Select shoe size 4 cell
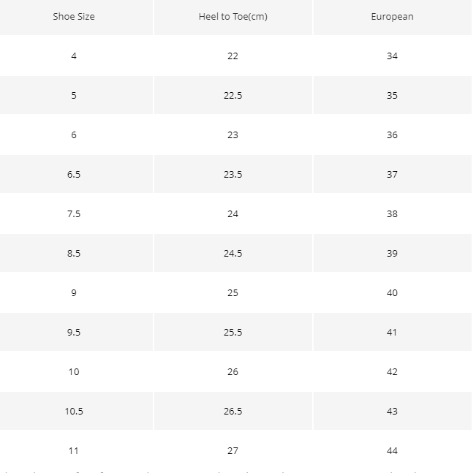476x473 pixels. (x=74, y=56)
